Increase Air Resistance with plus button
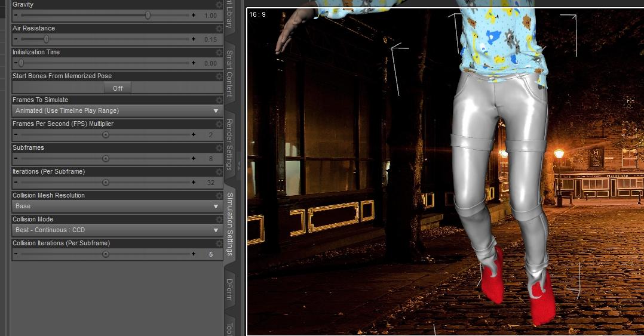644x336 pixels. (x=194, y=39)
